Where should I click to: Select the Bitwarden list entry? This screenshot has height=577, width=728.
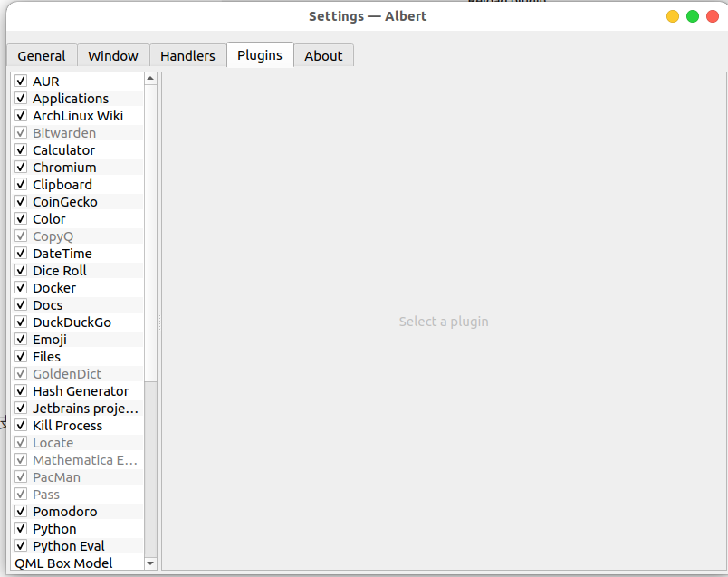click(64, 133)
